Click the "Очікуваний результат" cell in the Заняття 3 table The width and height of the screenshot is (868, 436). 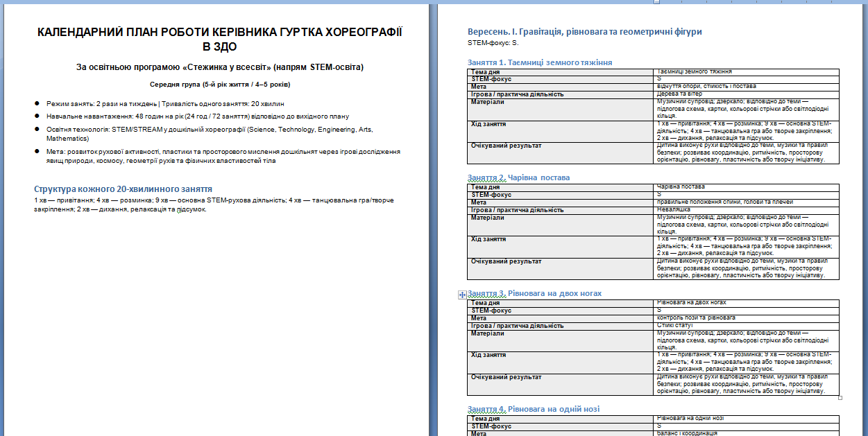561,384
